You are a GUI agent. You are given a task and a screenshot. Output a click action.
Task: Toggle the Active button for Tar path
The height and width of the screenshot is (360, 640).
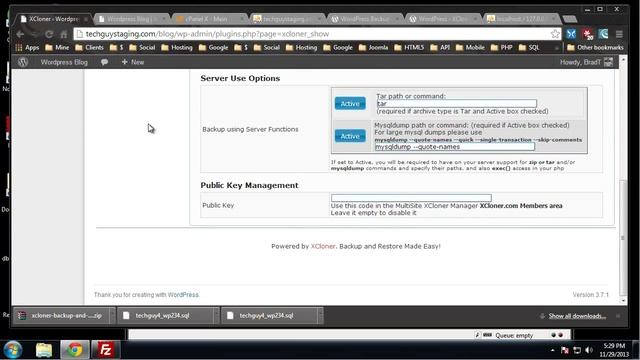coord(350,104)
